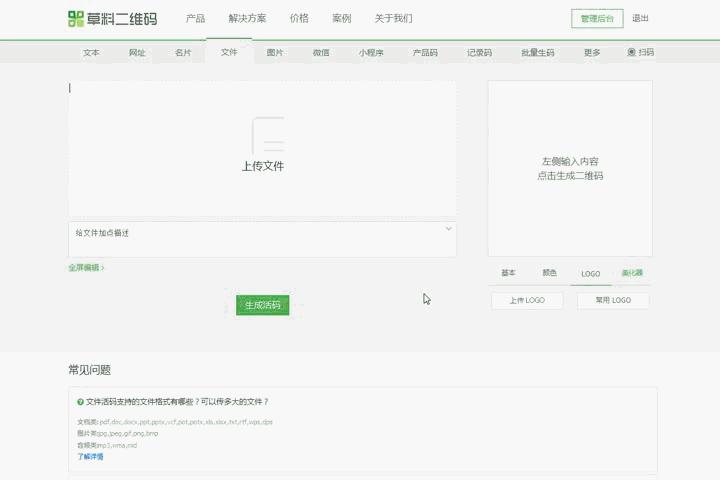Screen dimensions: 720x480
Task: Open the 产品 menu
Action: [196, 18]
